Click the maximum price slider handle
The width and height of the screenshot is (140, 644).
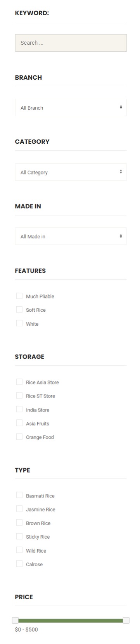(126, 620)
